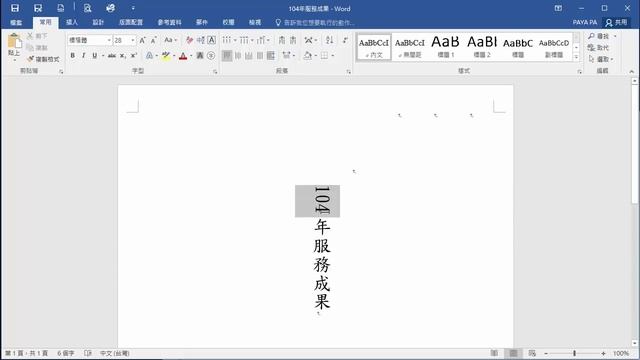Customize the quick access toolbar dropdown

133,8
